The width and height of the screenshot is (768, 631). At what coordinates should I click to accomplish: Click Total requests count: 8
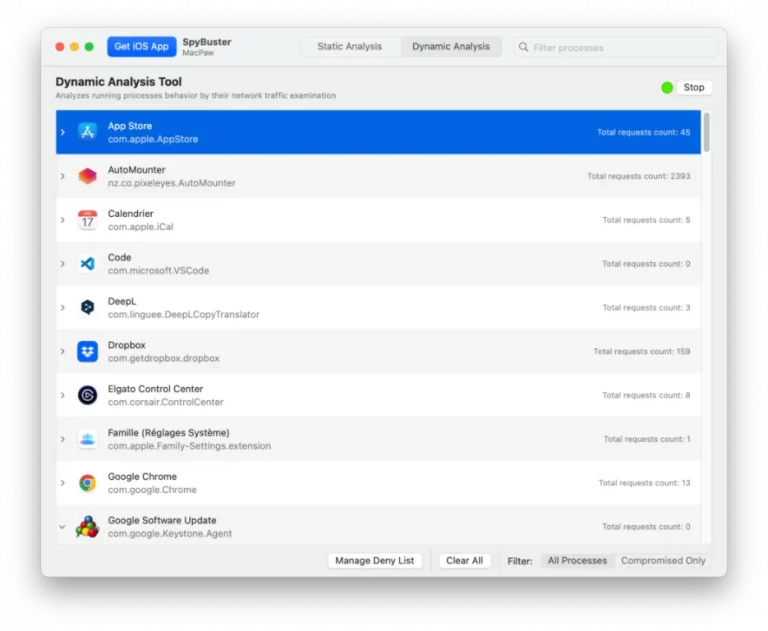pos(646,395)
